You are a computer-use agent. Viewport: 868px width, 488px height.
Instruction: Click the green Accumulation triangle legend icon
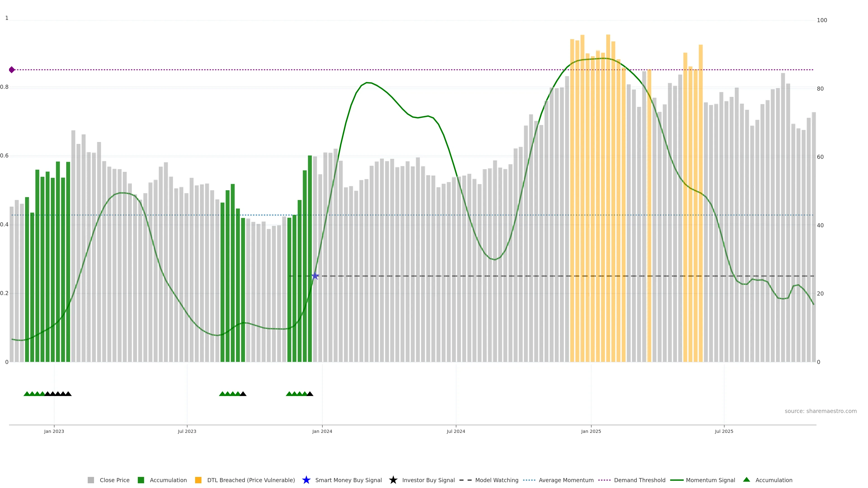[746, 480]
